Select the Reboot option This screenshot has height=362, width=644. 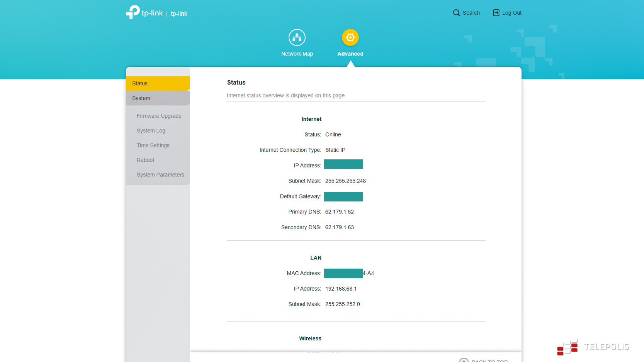click(145, 160)
